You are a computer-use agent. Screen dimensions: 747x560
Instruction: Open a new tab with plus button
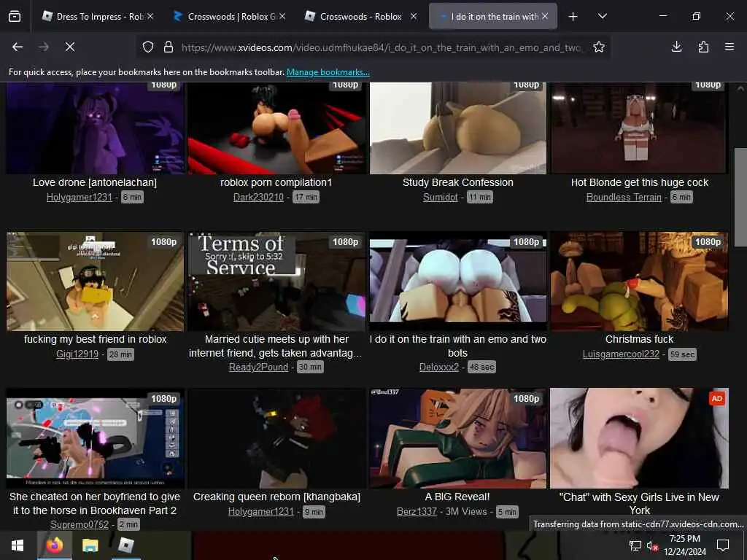(x=573, y=17)
